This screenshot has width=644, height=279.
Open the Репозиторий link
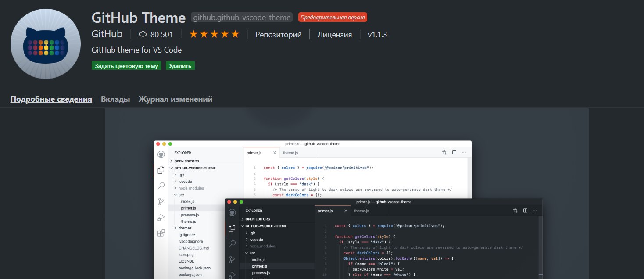pos(279,34)
